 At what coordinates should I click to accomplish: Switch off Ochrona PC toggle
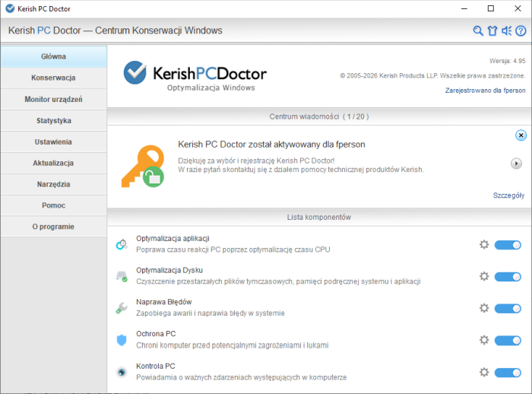coord(508,340)
